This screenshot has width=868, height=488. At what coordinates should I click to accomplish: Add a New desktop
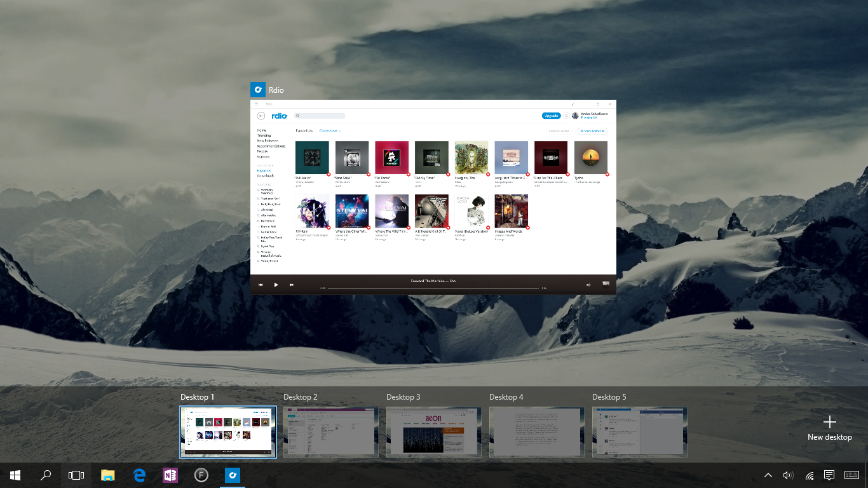pos(829,428)
